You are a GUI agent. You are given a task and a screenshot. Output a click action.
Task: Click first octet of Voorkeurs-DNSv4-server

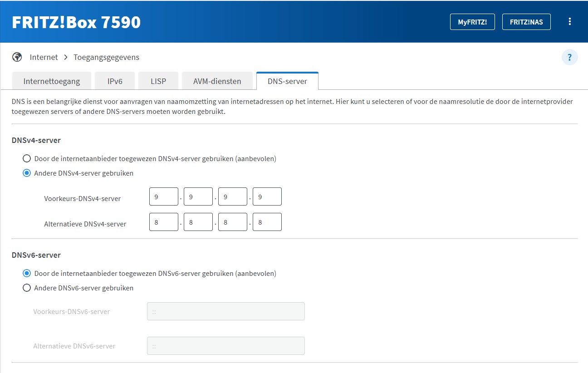[x=164, y=197]
